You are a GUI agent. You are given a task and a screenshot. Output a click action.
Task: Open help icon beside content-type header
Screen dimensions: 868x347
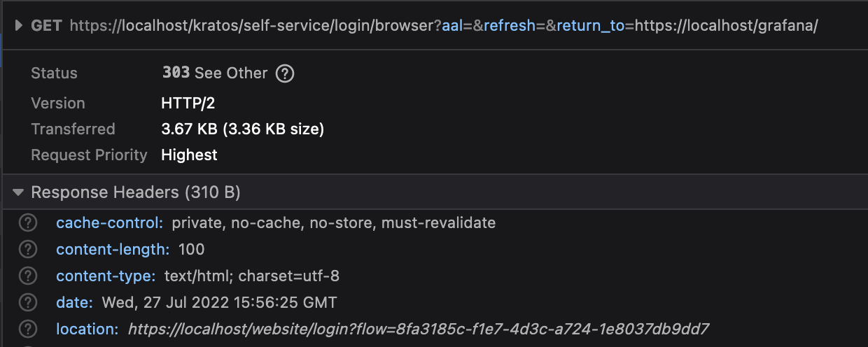27,276
